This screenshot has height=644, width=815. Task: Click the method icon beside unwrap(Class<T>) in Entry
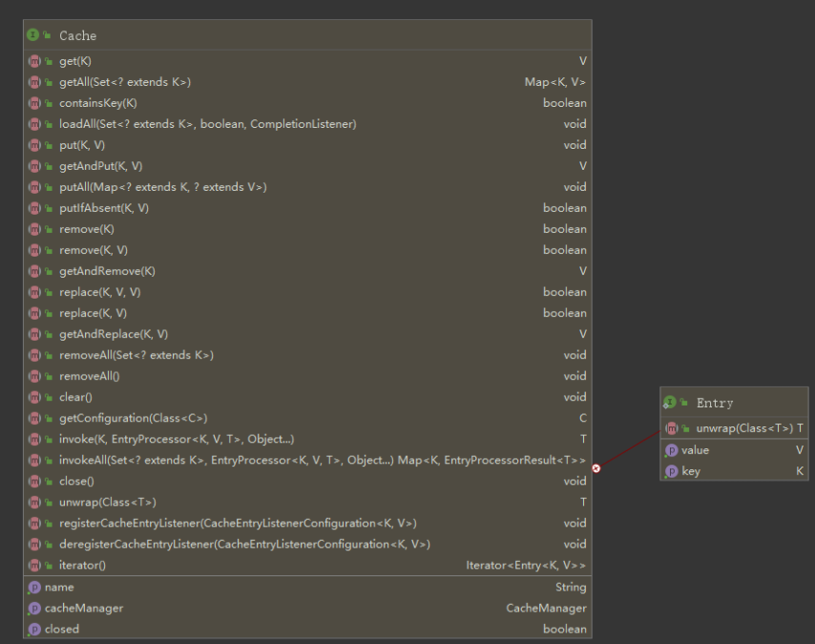tap(672, 428)
